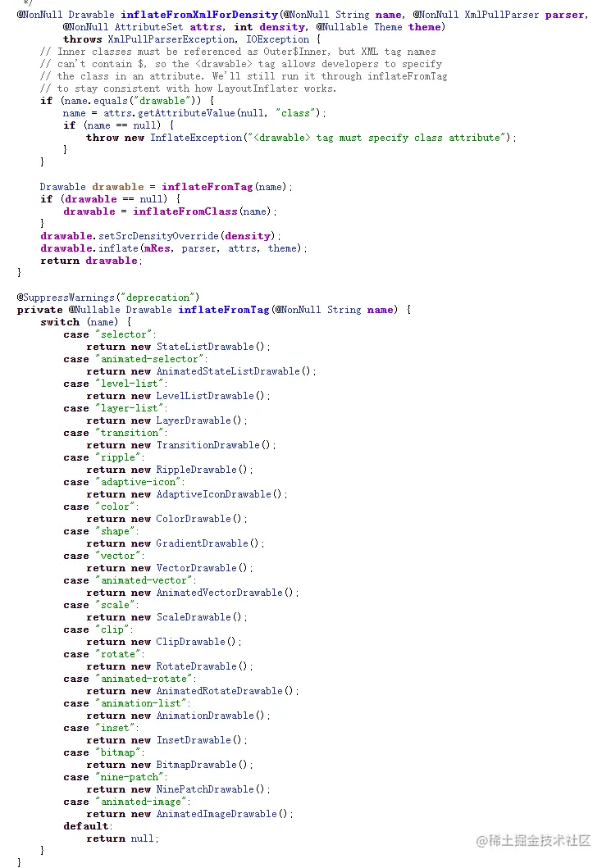
Task: Click the comment line starting "// Inner classes"
Action: [238, 52]
